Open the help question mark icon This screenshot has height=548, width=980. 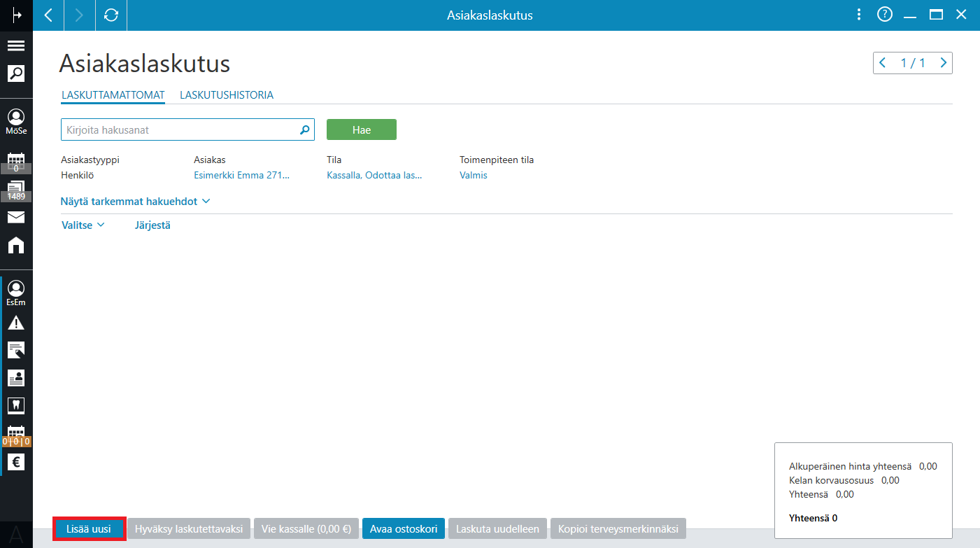885,15
